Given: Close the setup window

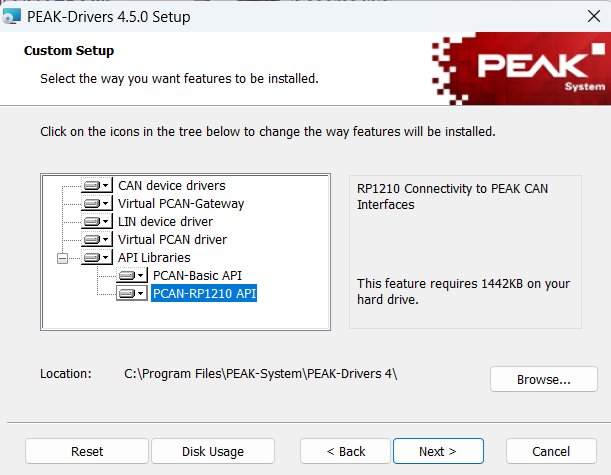Looking at the screenshot, I should tap(594, 16).
